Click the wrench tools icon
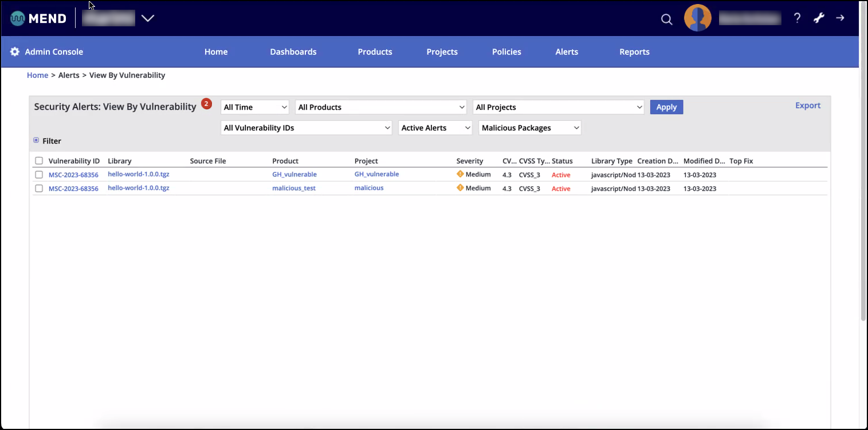868x430 pixels. (x=818, y=18)
